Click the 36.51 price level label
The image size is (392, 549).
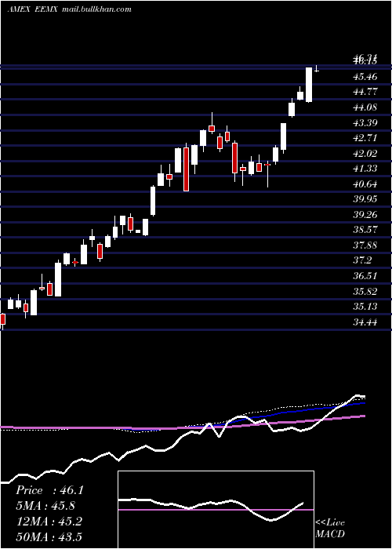coord(365,275)
